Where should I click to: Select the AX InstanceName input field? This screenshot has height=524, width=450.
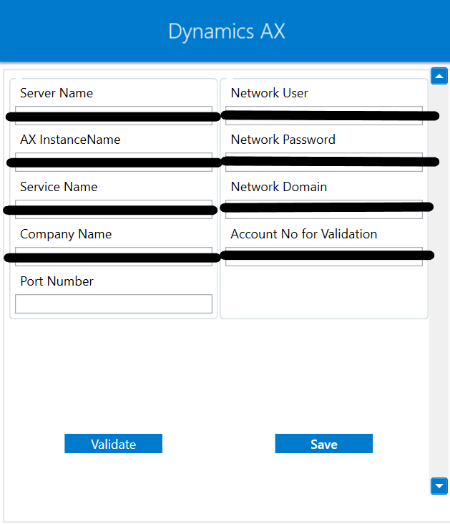[114, 162]
